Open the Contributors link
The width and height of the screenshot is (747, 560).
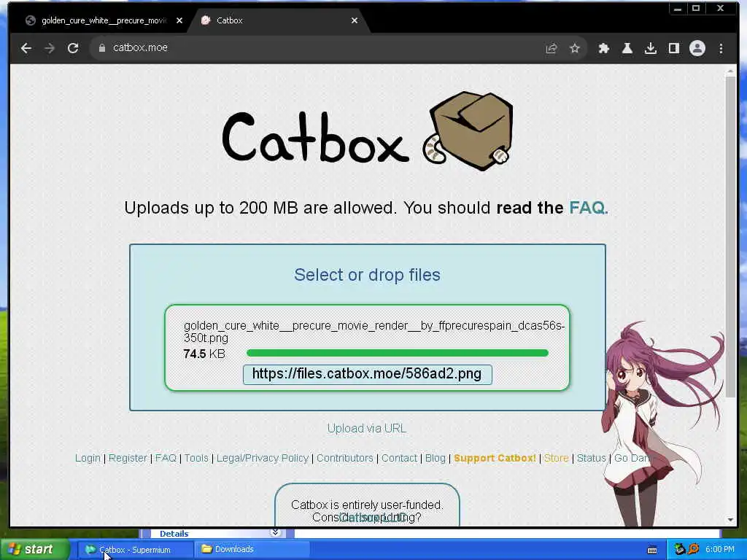345,458
